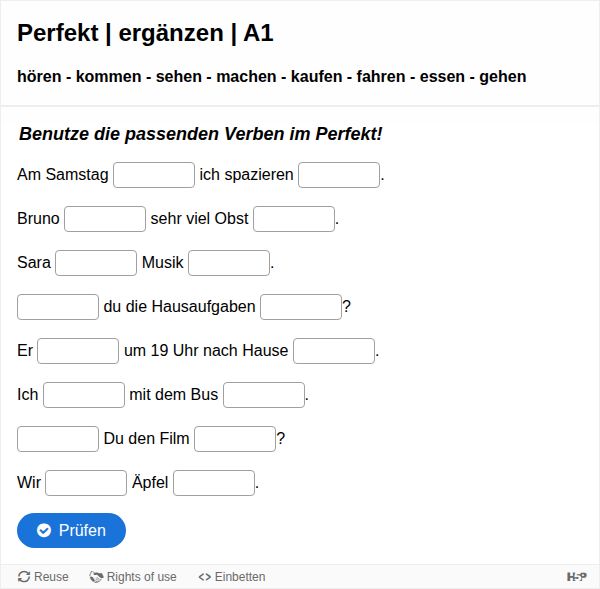Click the blank after 'Musik'
Image resolution: width=600 pixels, height=589 pixels.
point(229,263)
